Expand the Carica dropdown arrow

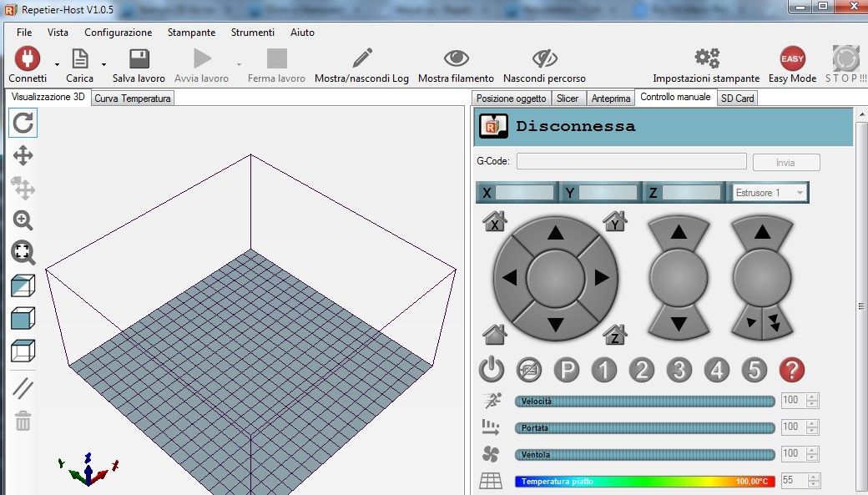click(103, 64)
